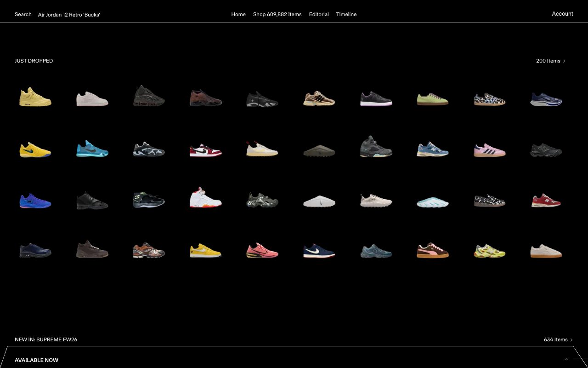Open the yellow Nike Air Force 1 low
Screen dimensions: 588x368
[x=206, y=251]
